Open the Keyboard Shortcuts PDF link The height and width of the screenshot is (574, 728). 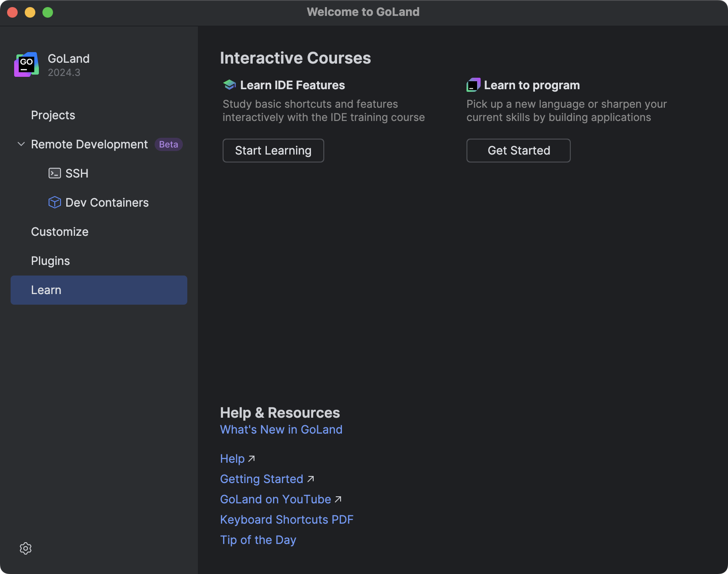tap(287, 520)
